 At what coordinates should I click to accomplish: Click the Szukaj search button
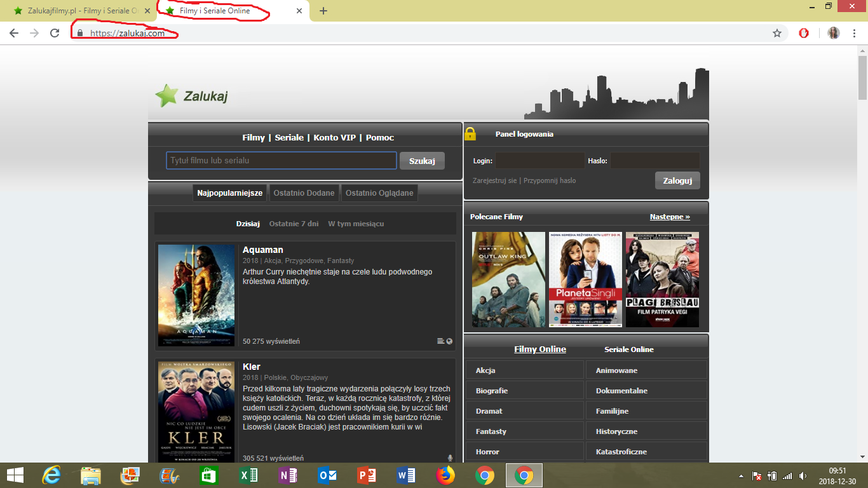point(422,161)
